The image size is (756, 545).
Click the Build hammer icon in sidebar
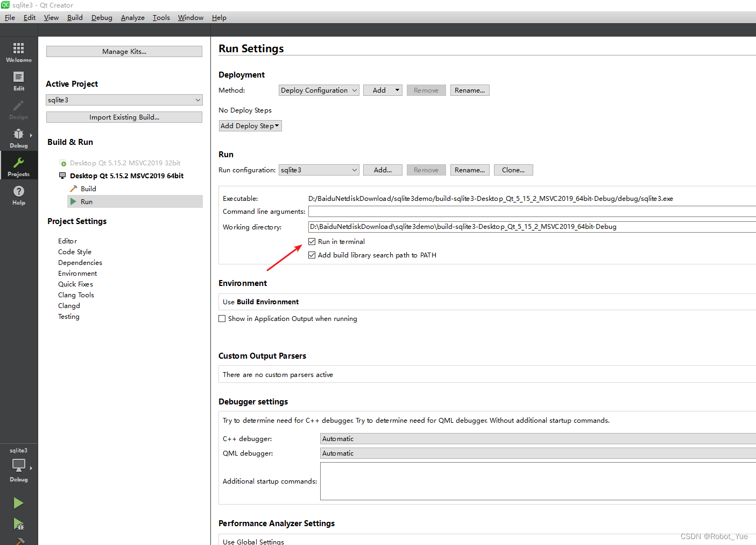[x=20, y=541]
